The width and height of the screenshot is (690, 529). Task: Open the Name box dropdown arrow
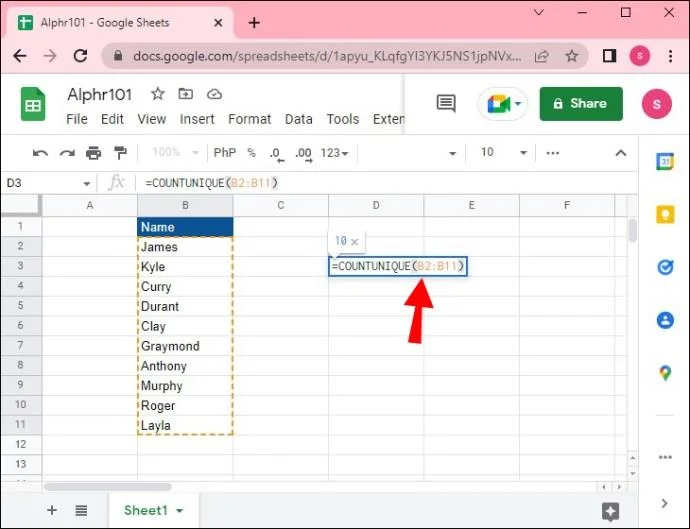pos(87,184)
